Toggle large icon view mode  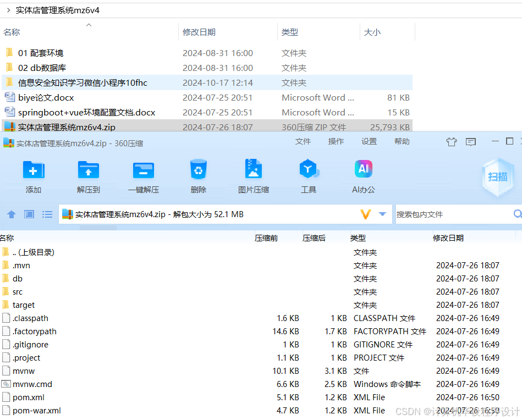click(x=29, y=214)
